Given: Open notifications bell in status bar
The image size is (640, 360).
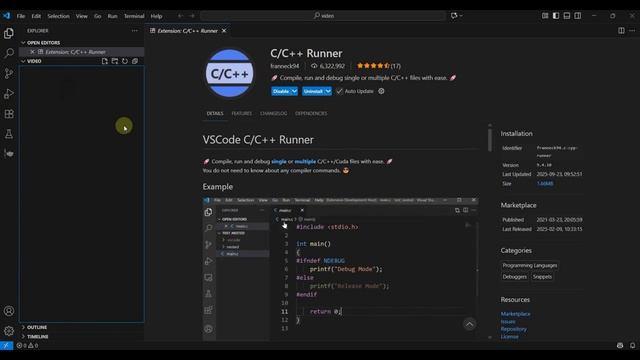Looking at the screenshot, I should click(x=633, y=345).
